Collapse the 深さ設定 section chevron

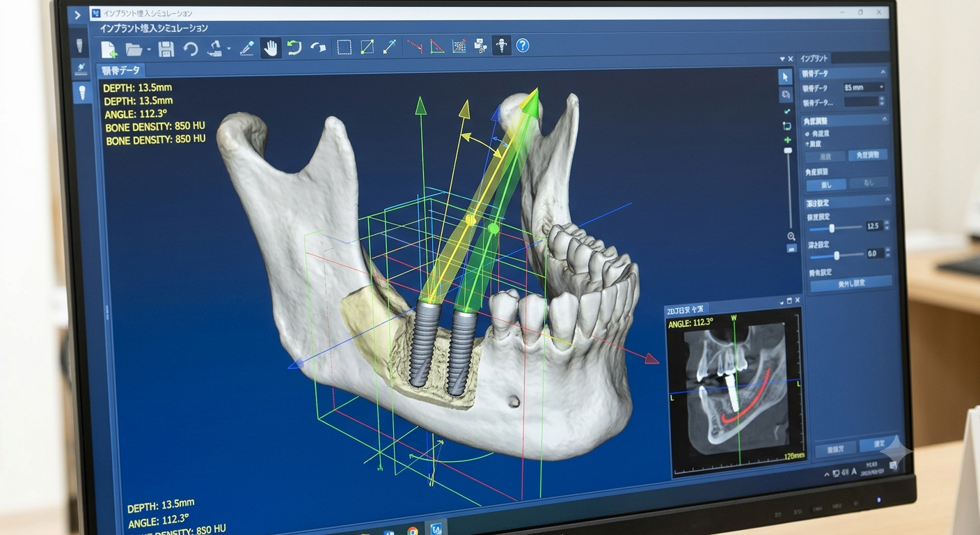(x=887, y=200)
